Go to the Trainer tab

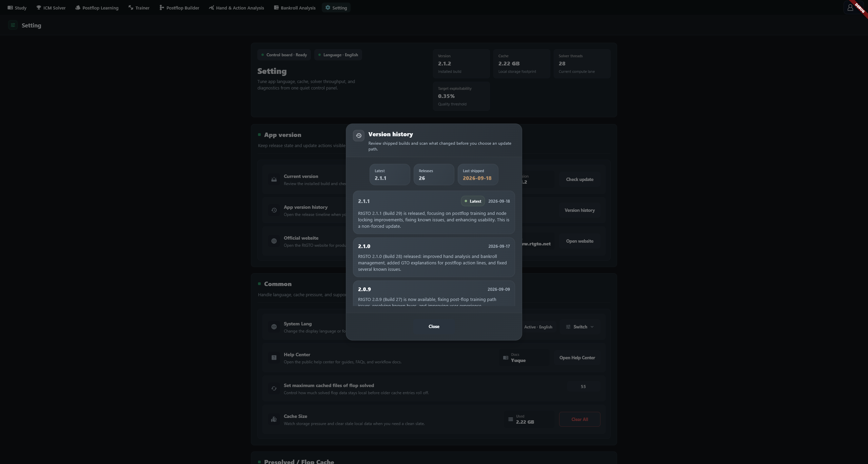click(139, 7)
